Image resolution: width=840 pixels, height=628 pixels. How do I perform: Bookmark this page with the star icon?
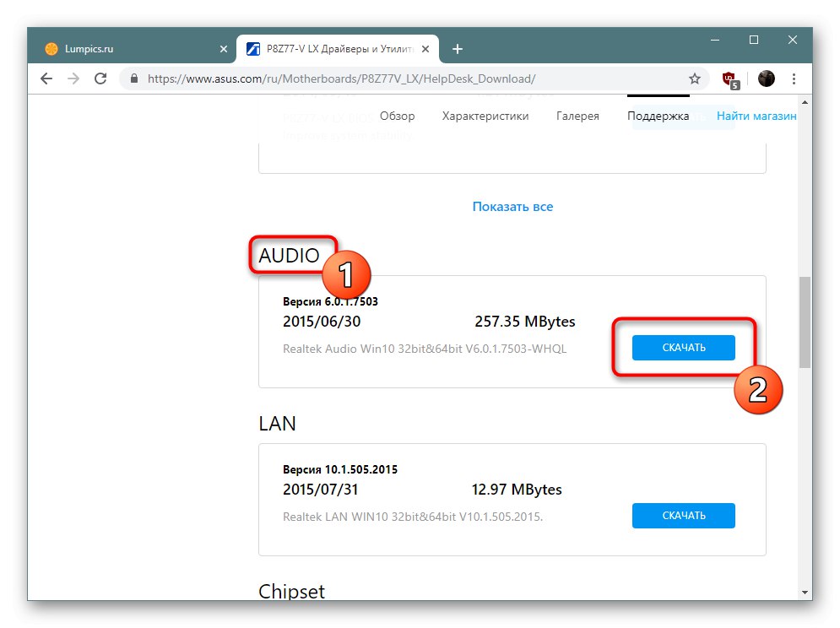click(x=694, y=78)
